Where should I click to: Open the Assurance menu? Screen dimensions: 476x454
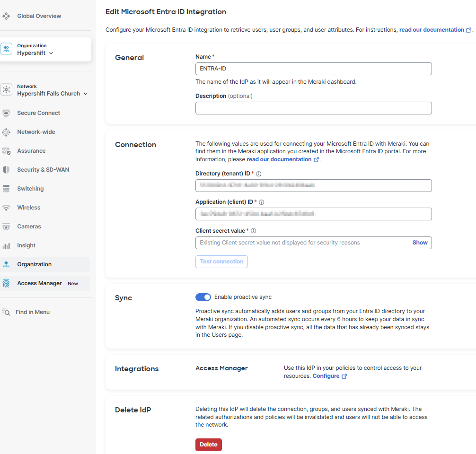(x=31, y=151)
